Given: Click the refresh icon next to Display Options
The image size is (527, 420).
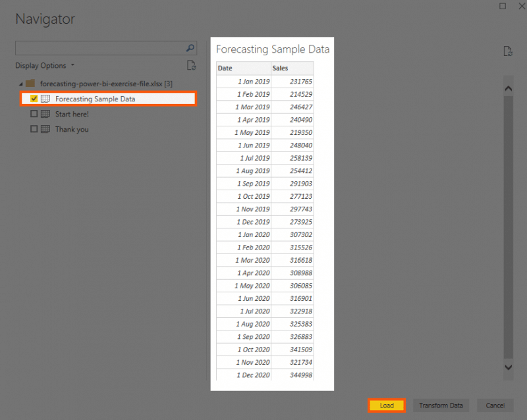Looking at the screenshot, I should click(x=192, y=65).
